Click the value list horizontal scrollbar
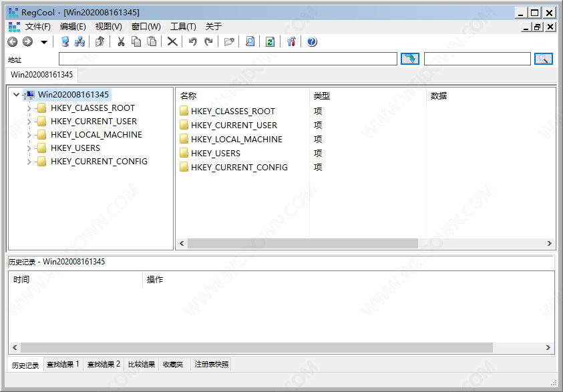Image resolution: width=563 pixels, height=392 pixels. (303, 243)
